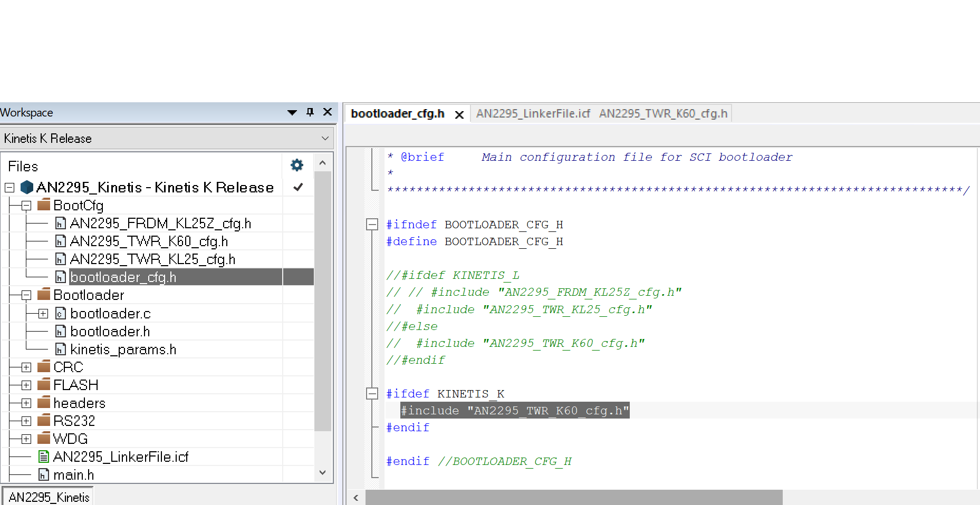Collapse the KINETIS_K ifdef code fold
980x505 pixels.
[x=372, y=393]
